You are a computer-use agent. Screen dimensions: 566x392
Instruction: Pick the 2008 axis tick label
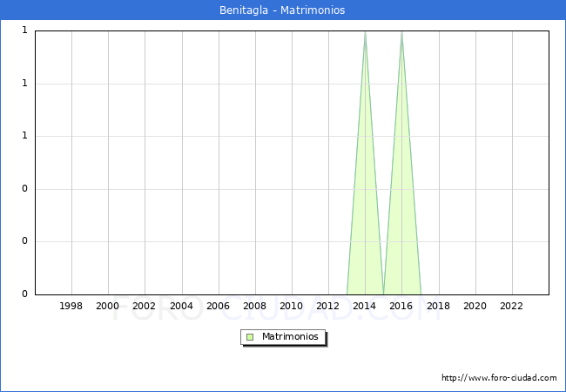click(254, 306)
